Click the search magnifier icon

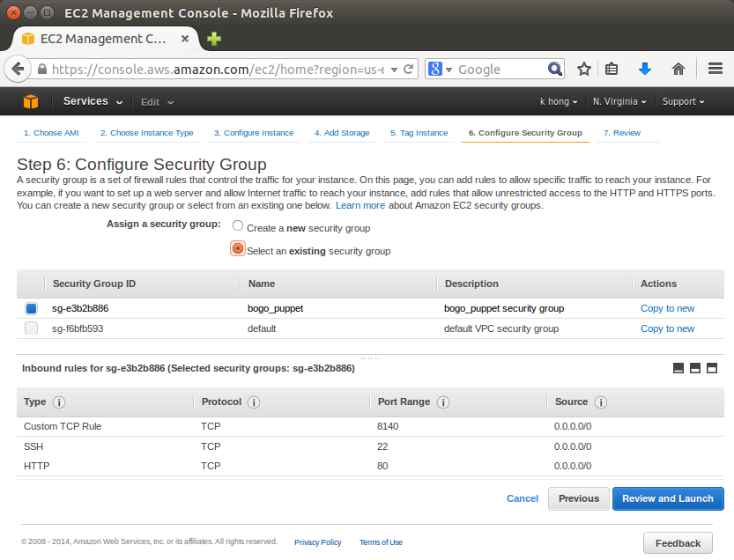click(555, 70)
